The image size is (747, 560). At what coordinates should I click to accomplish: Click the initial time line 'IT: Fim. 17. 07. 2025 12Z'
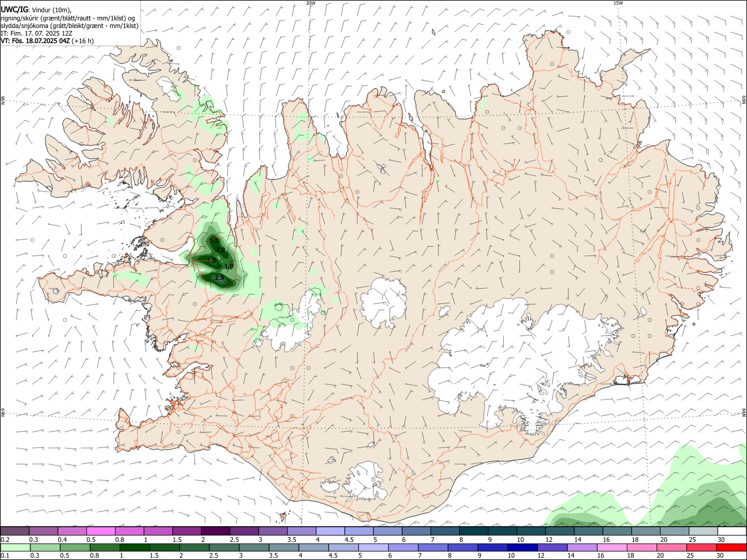point(36,33)
